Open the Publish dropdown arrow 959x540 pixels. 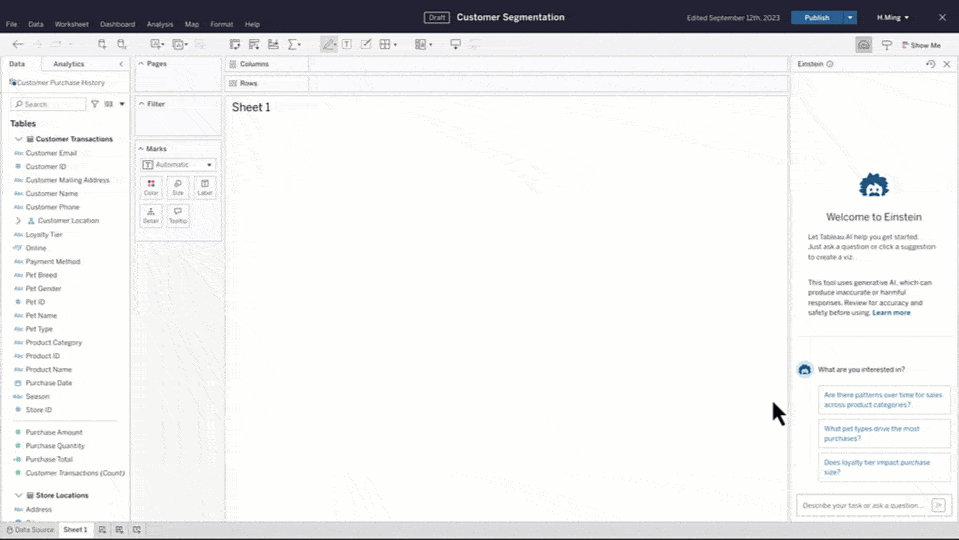click(850, 18)
